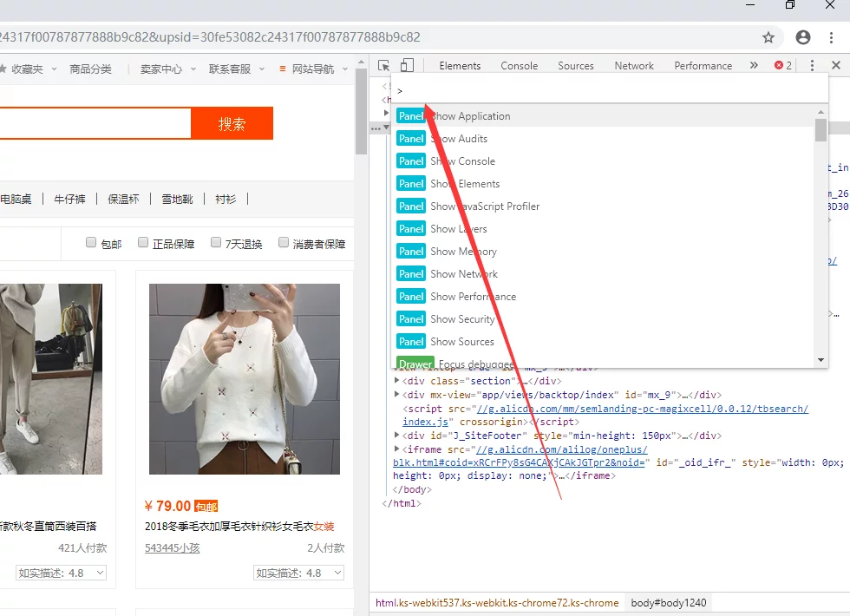Expand the backtop/index div node
850x616 pixels.
tap(397, 394)
